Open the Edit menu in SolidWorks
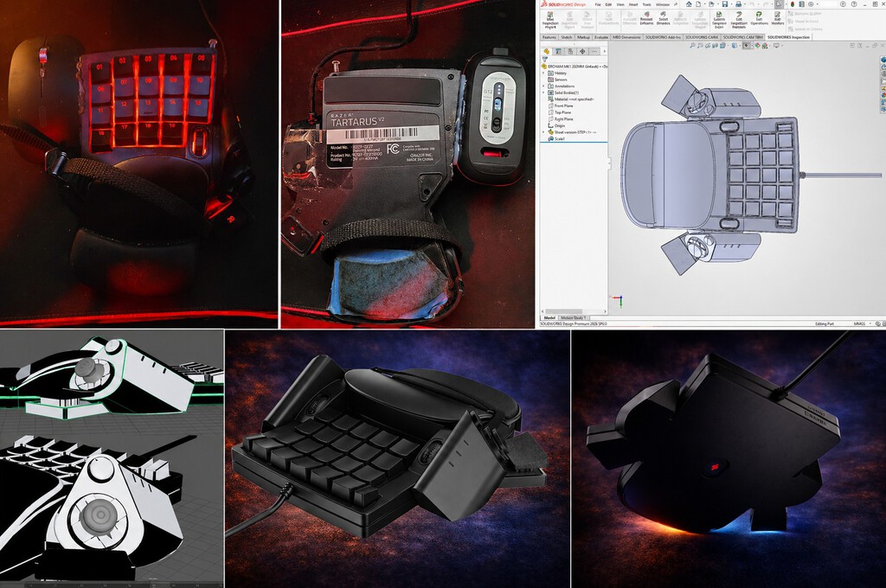Image resolution: width=886 pixels, height=588 pixels. pyautogui.click(x=608, y=4)
